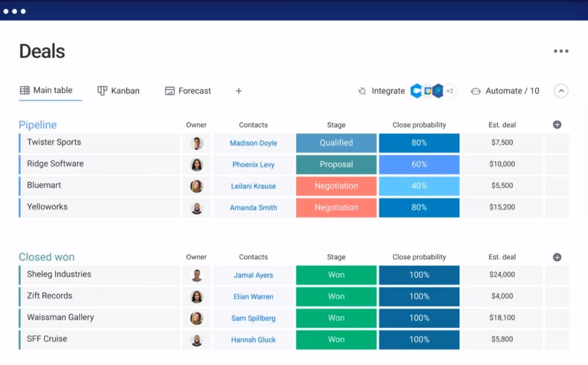Open the Madison Doyle contact link
This screenshot has height=365, width=588.
[x=253, y=143]
